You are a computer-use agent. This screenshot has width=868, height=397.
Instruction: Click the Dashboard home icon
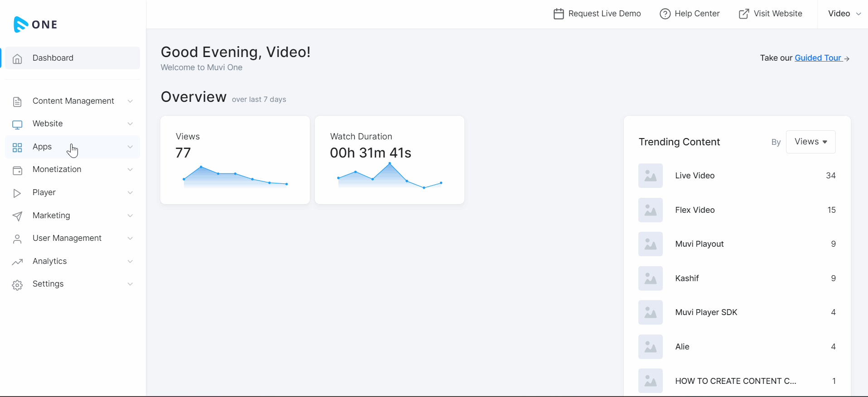pyautogui.click(x=17, y=58)
